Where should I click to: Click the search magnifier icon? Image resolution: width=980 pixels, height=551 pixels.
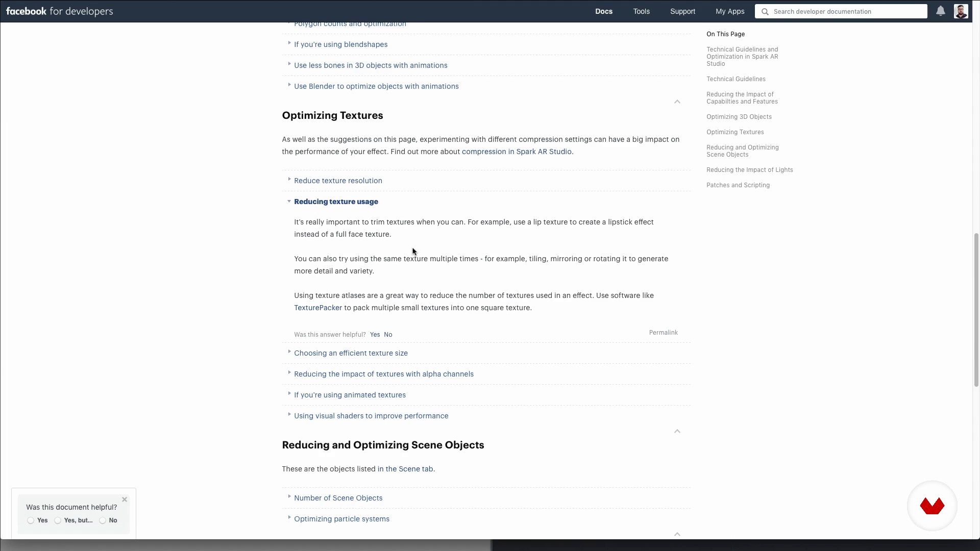click(765, 12)
